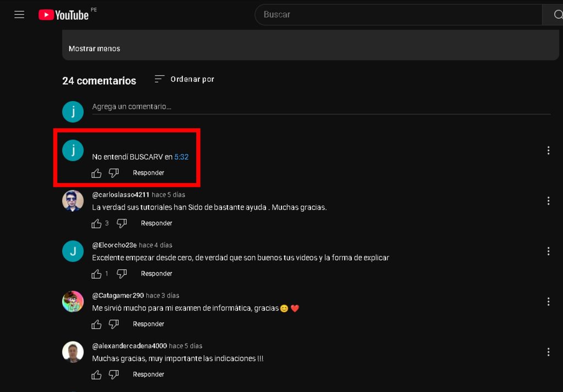Image resolution: width=563 pixels, height=392 pixels.
Task: Open three-dot menu for @Catagamer290 comment
Action: tap(548, 301)
